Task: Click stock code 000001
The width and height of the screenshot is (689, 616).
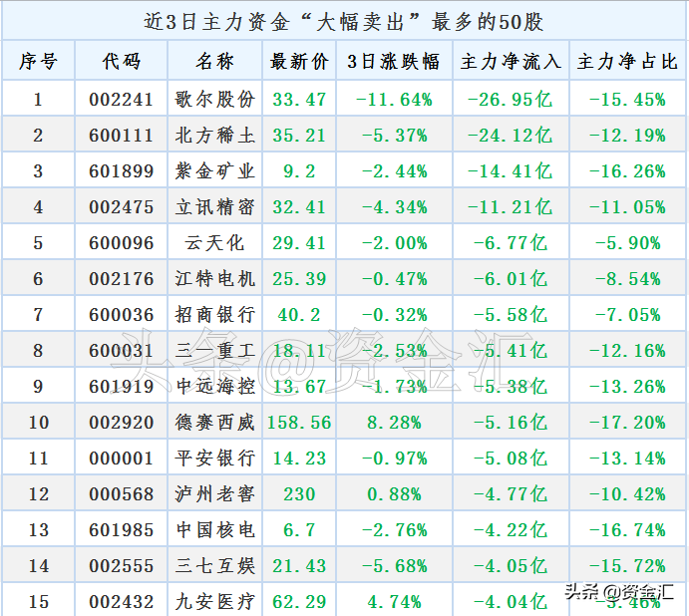Action: (x=122, y=459)
